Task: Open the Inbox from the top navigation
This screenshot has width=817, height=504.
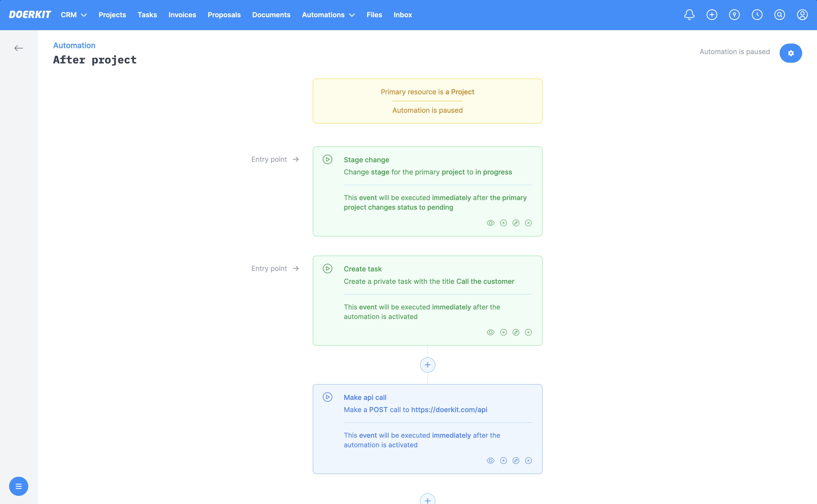Action: click(x=403, y=15)
